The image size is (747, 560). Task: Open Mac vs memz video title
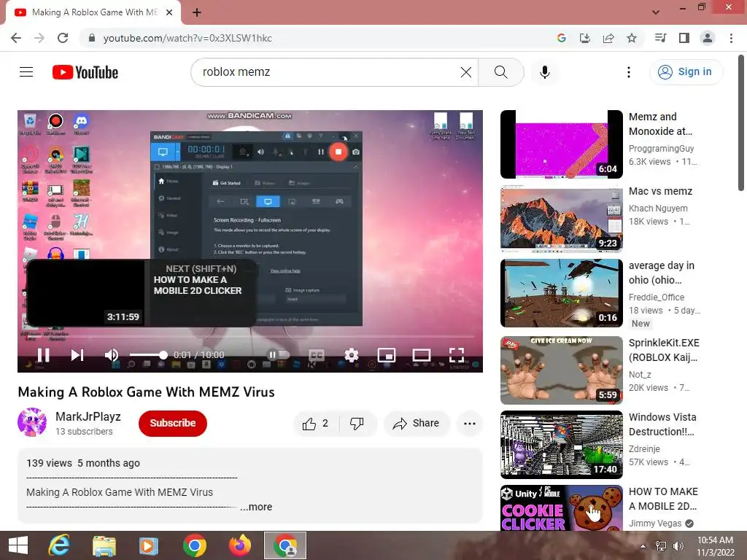click(x=660, y=192)
